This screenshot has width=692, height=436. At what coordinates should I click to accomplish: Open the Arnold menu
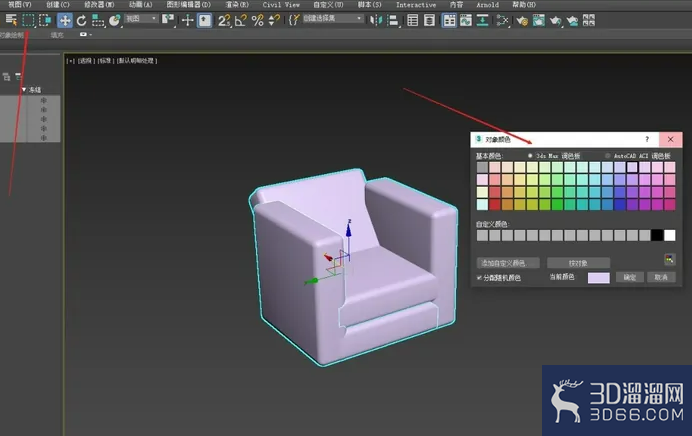[487, 4]
